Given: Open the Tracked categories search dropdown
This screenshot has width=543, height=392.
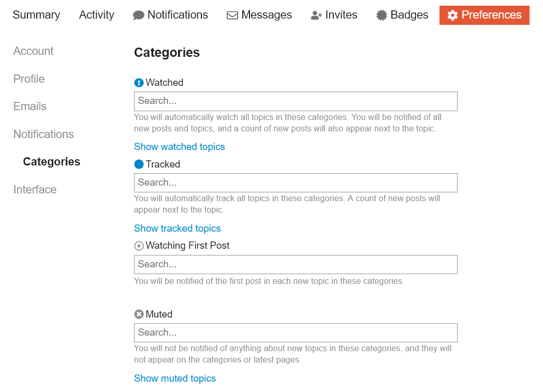Looking at the screenshot, I should pyautogui.click(x=296, y=183).
